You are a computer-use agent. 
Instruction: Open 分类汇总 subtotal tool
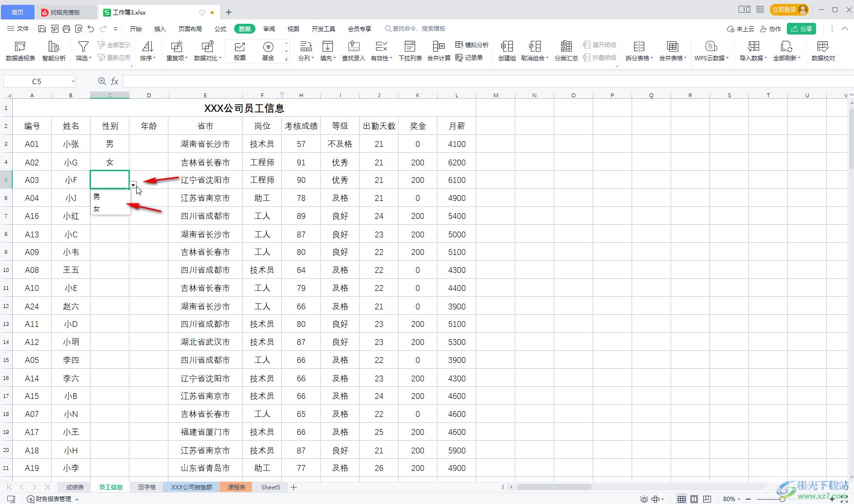click(566, 51)
